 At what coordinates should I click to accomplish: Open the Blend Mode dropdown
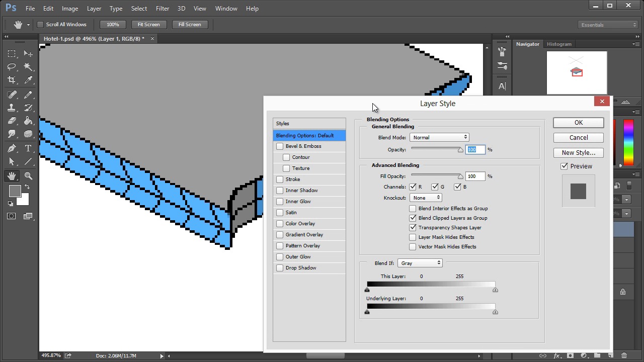[x=439, y=137]
